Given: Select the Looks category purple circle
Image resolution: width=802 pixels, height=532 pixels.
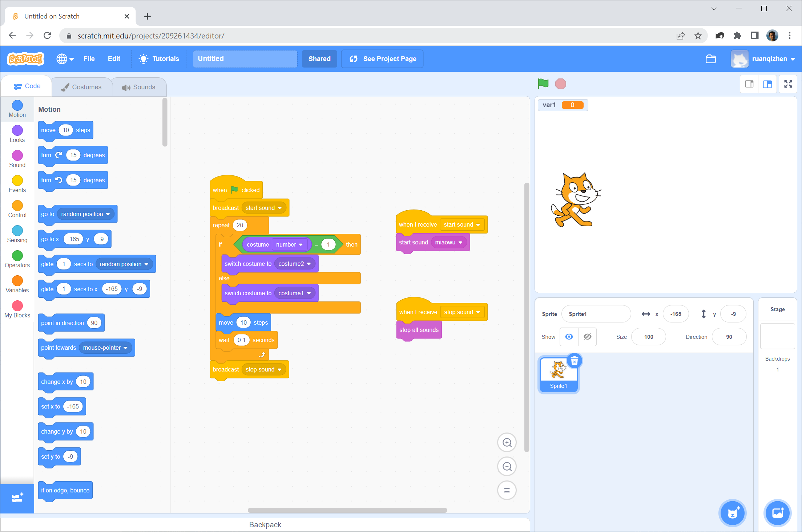Looking at the screenshot, I should point(17,130).
